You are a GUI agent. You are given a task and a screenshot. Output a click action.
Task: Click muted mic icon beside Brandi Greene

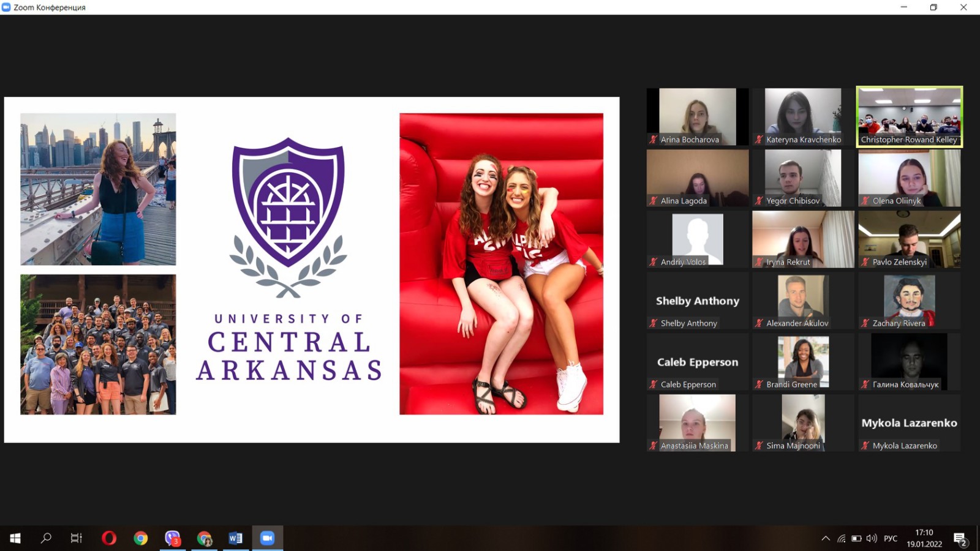759,384
